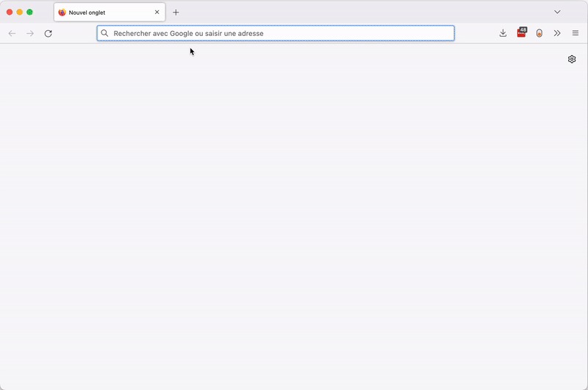Select the Nouvel onglet tab
The width and height of the screenshot is (588, 390).
point(110,12)
